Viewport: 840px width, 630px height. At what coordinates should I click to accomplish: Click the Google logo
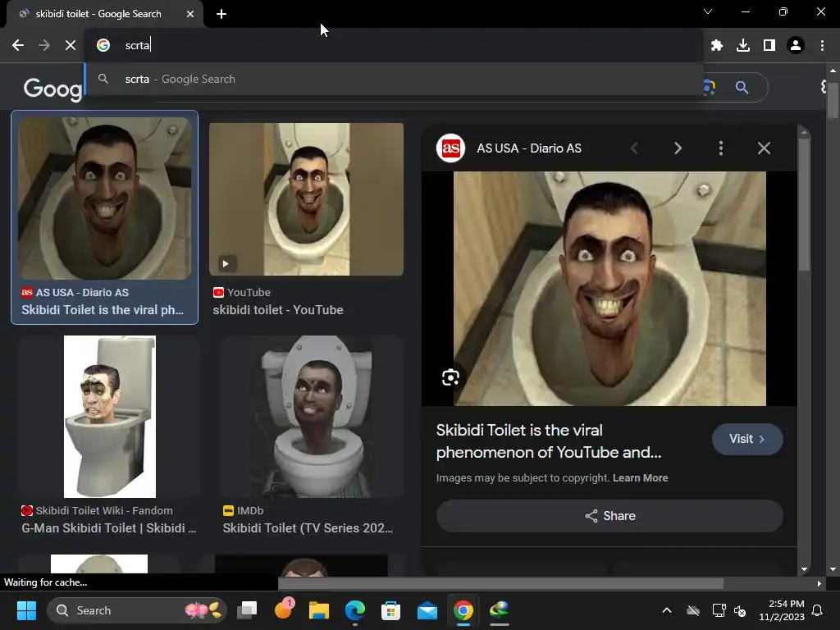point(53,88)
